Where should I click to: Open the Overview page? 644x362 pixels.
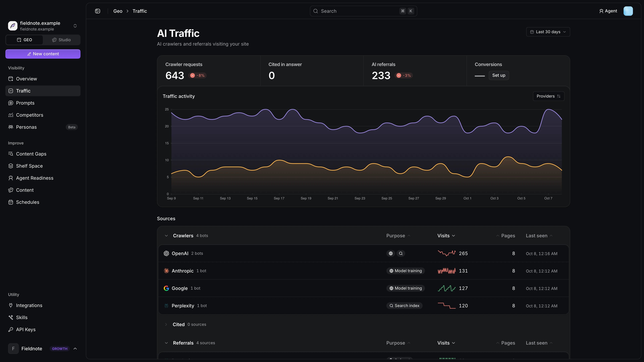pyautogui.click(x=43, y=79)
